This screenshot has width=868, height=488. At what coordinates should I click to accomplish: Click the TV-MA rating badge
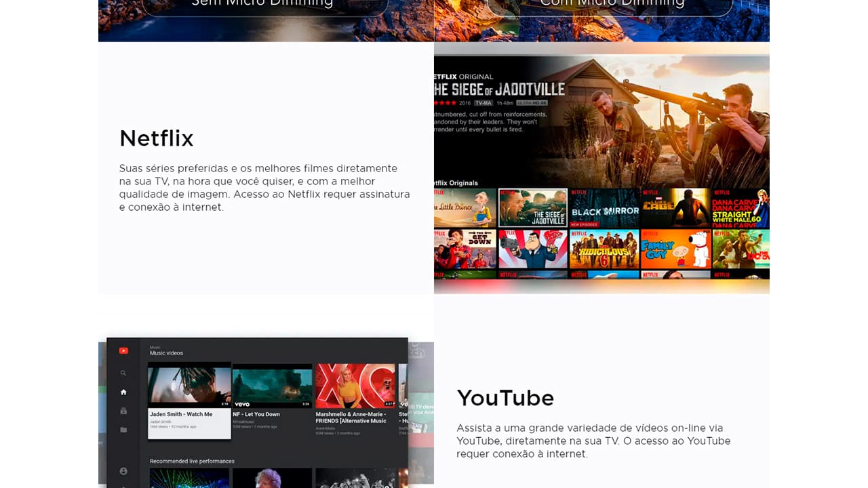[482, 103]
